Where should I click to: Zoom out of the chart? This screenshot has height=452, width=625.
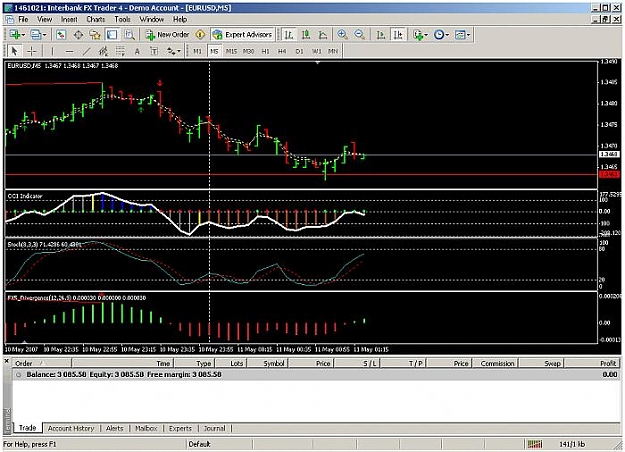point(359,35)
